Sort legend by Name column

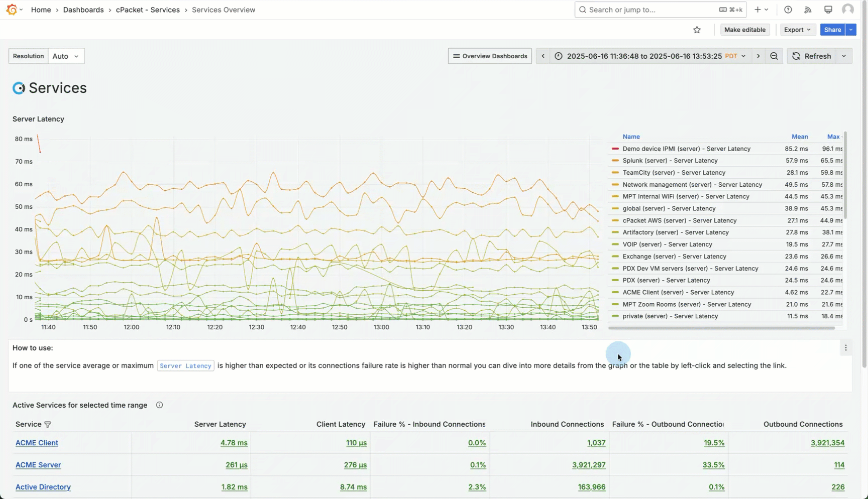(x=631, y=137)
